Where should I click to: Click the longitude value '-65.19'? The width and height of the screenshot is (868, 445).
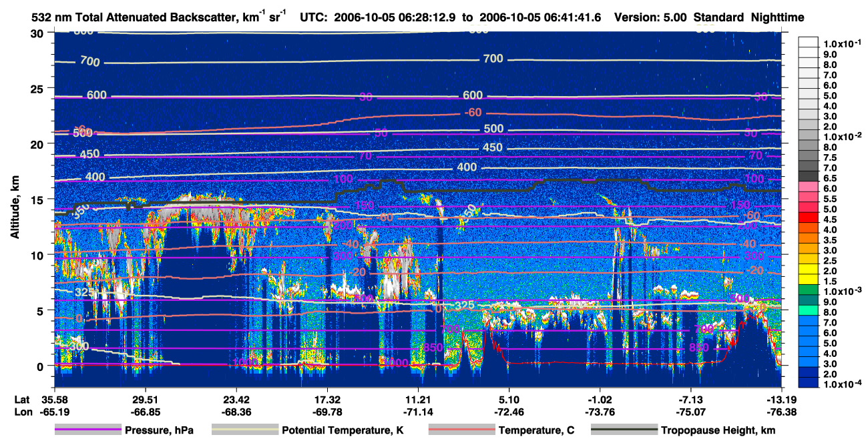[54, 412]
